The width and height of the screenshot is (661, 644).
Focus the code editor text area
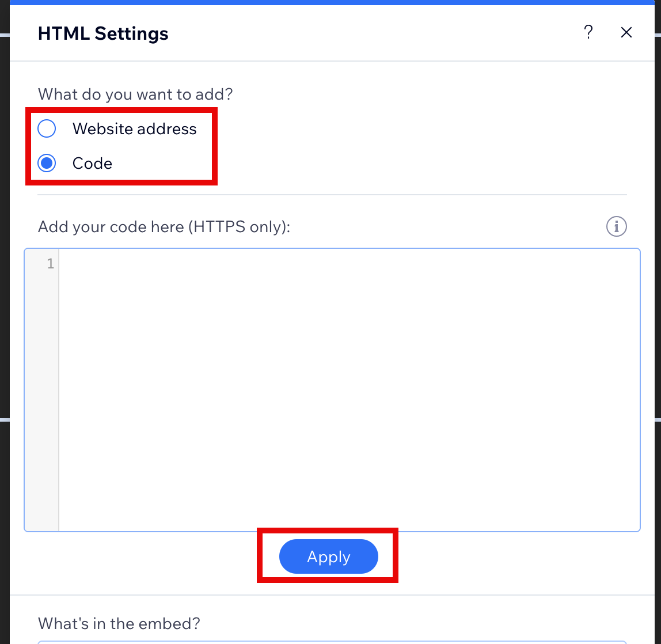[349, 390]
